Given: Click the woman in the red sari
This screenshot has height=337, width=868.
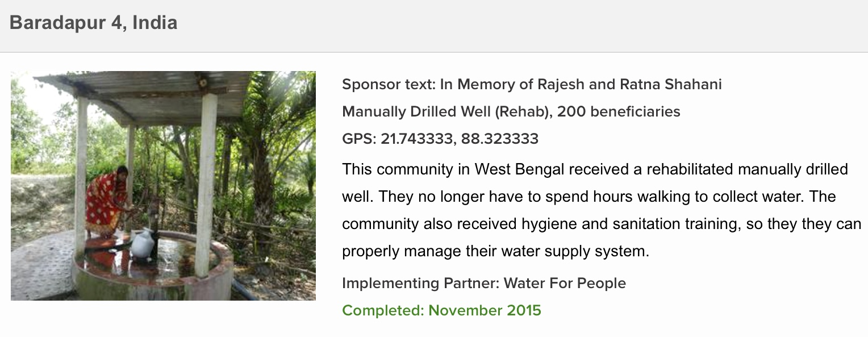Looking at the screenshot, I should click(x=107, y=201).
